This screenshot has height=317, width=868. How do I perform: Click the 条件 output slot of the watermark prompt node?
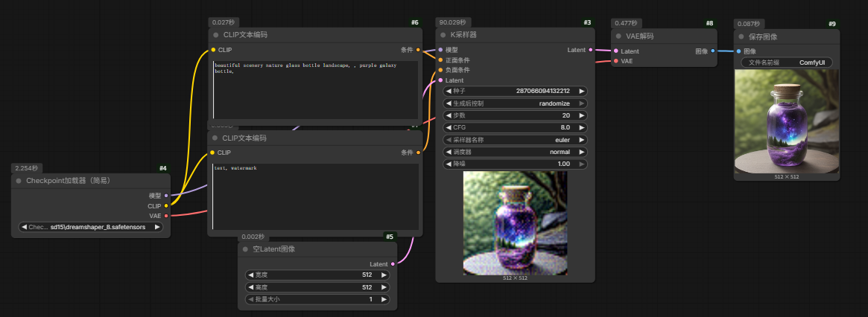click(418, 152)
